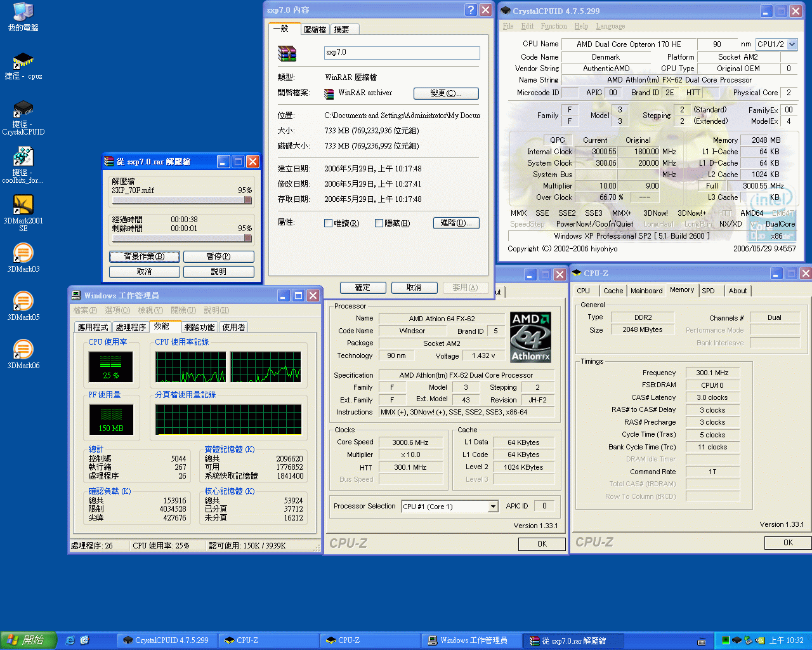
Task: Open the Function menu in CrystalCPUID
Action: [553, 26]
